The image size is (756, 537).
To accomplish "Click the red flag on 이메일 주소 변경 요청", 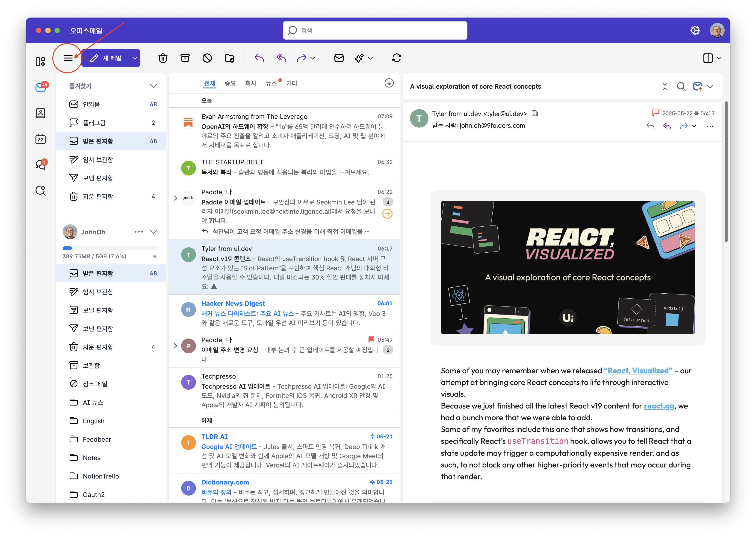I will point(371,339).
